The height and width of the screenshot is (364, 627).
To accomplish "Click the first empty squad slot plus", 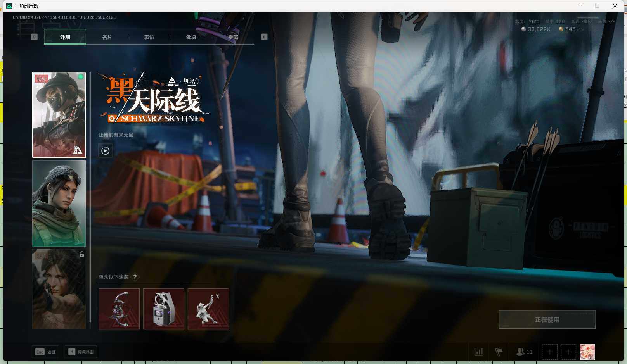I will (550, 352).
